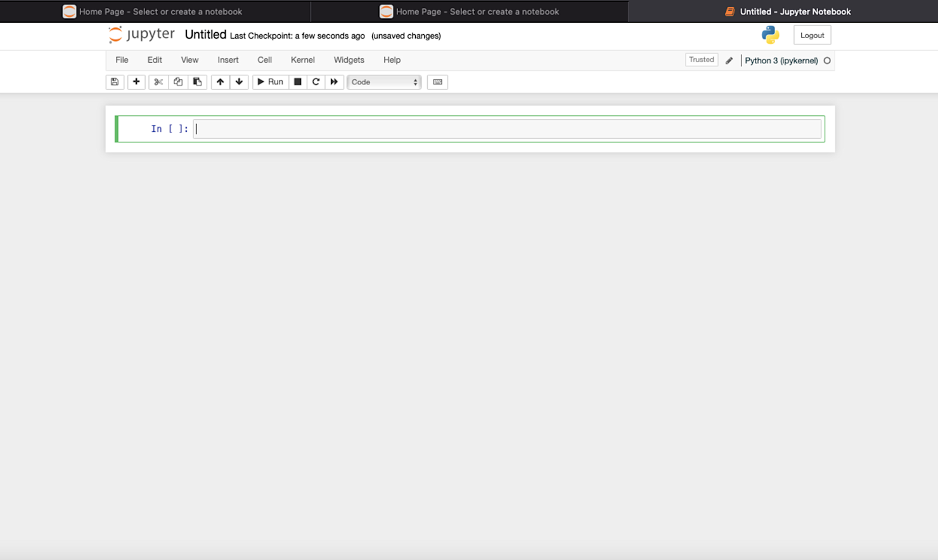The height and width of the screenshot is (560, 938).
Task: Check kernel status indicator circle
Action: 828,60
